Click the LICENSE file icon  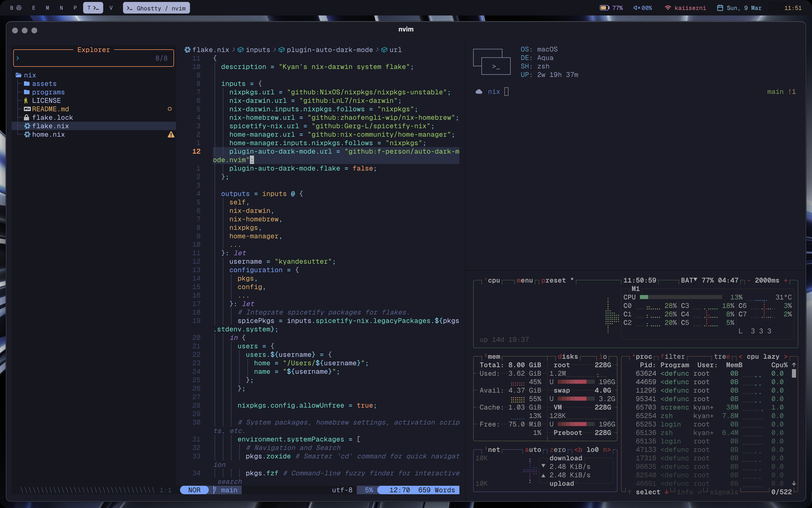click(26, 100)
